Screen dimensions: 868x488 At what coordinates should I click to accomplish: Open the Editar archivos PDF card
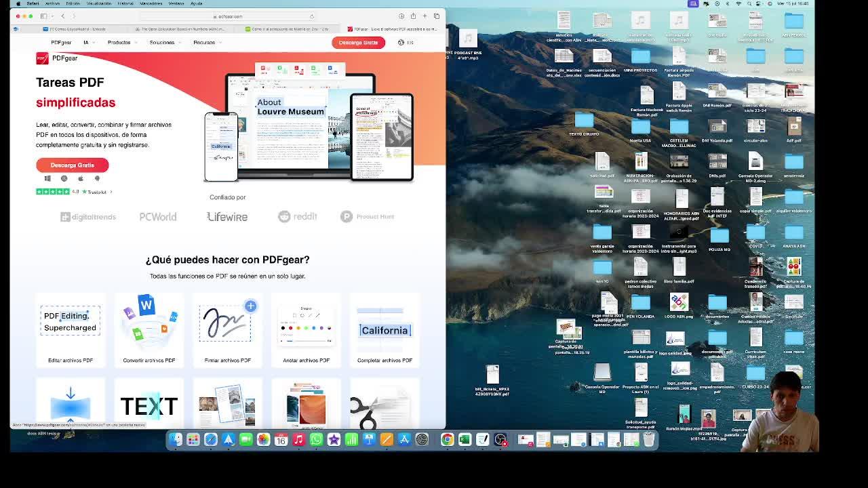click(71, 331)
